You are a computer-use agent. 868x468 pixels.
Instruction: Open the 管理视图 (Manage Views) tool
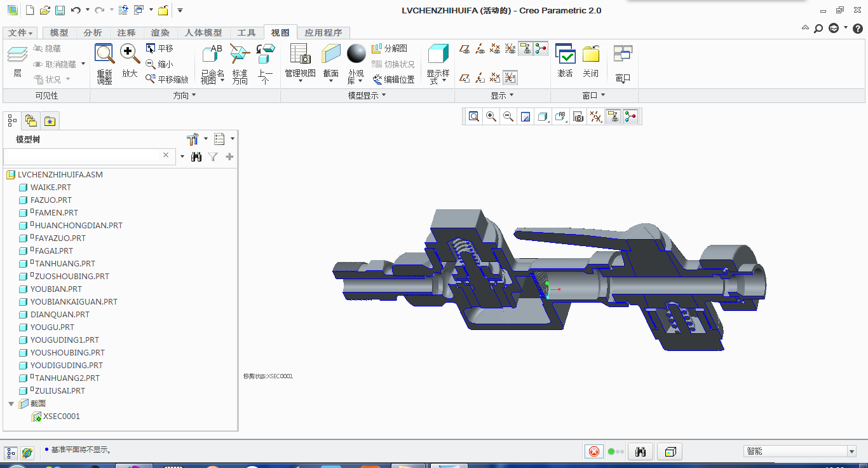pos(300,60)
